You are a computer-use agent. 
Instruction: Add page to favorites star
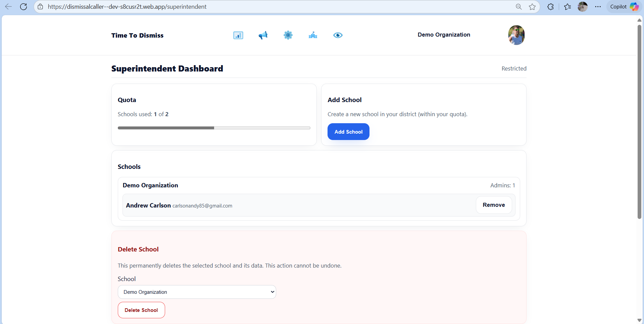(532, 7)
